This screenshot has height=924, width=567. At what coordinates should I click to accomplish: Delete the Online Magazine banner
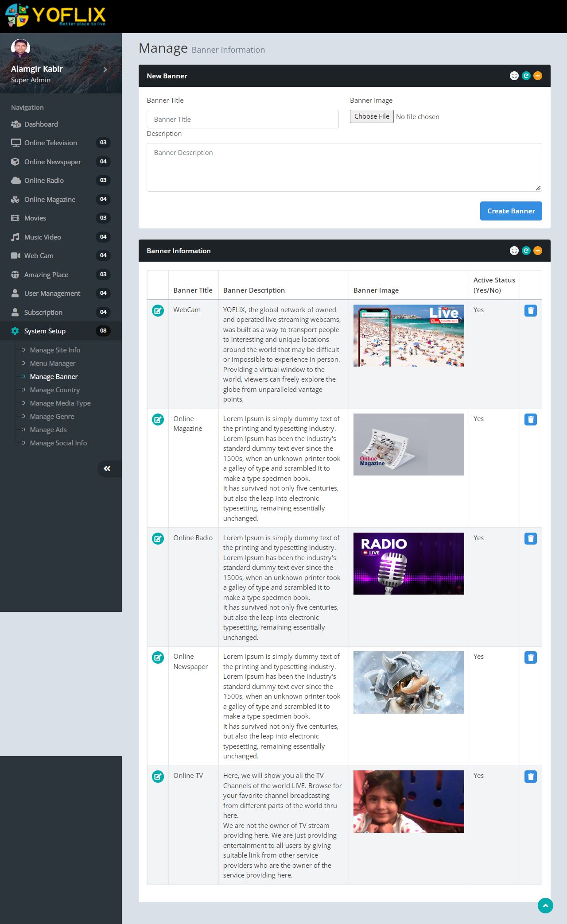pos(531,420)
